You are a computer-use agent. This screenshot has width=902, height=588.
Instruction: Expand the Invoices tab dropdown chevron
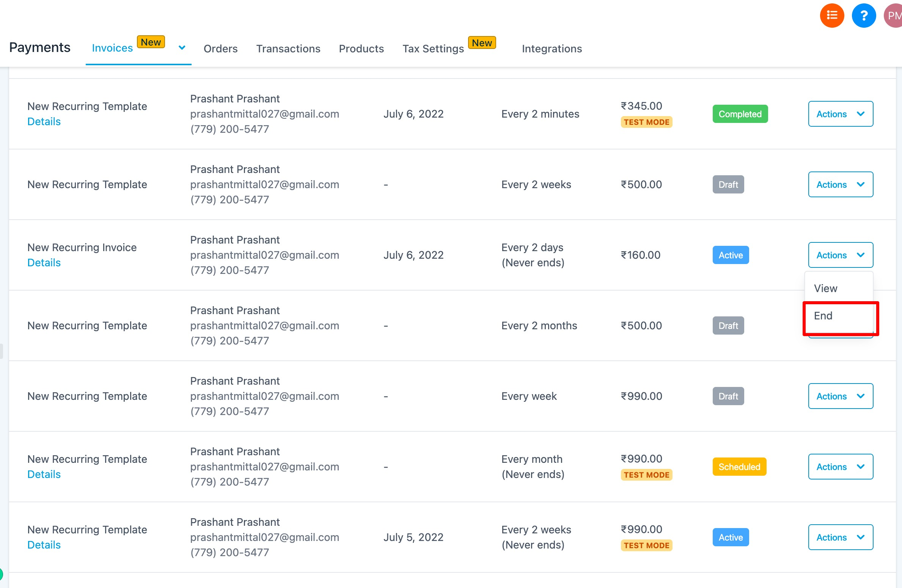coord(182,48)
